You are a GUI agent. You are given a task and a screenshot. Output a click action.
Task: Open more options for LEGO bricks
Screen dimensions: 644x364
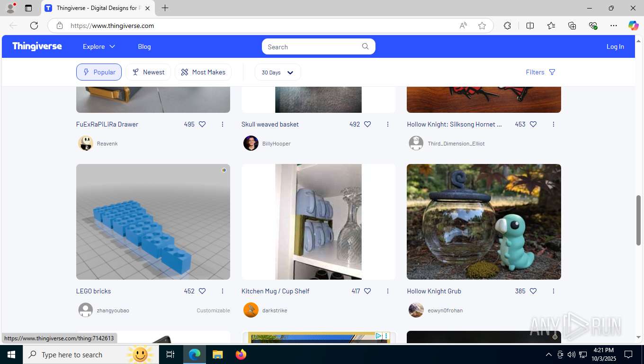(x=223, y=291)
